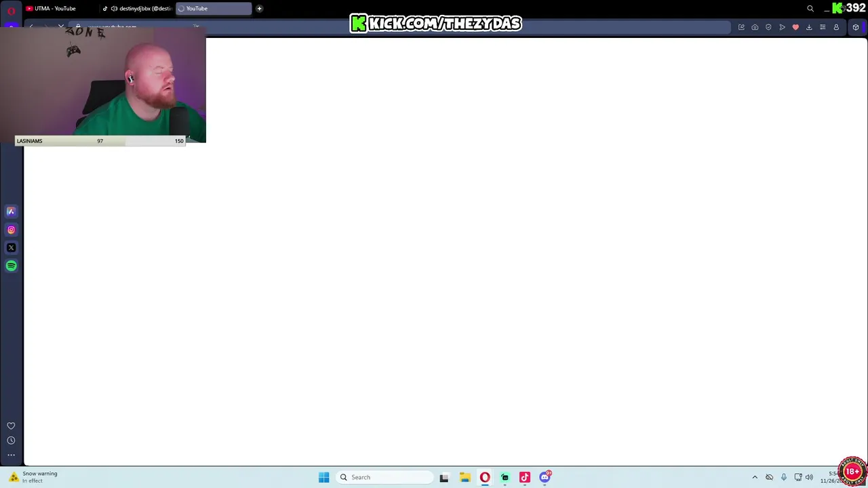The width and height of the screenshot is (868, 488).
Task: Open the volume speaker tray icon
Action: (809, 477)
